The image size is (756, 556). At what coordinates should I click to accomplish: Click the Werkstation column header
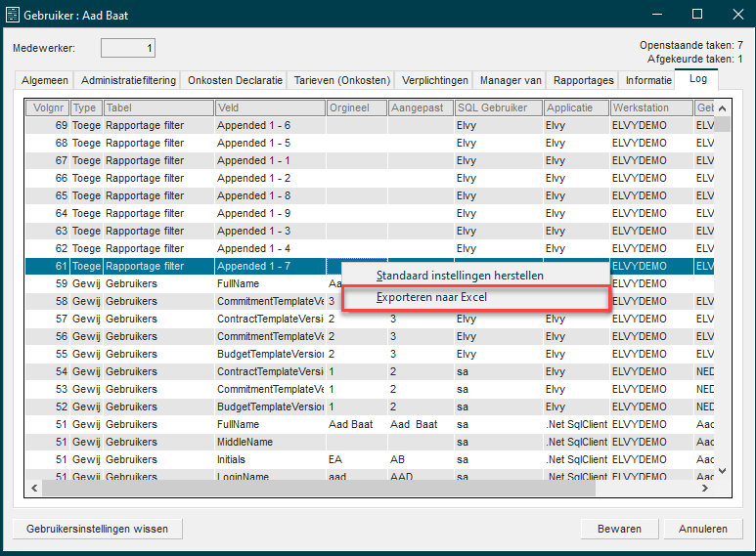(x=651, y=107)
